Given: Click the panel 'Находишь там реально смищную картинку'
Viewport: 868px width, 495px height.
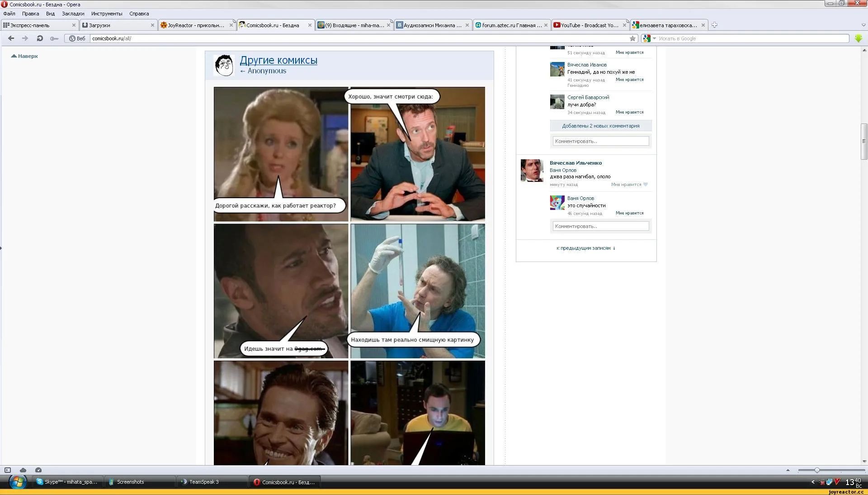Looking at the screenshot, I should (418, 291).
